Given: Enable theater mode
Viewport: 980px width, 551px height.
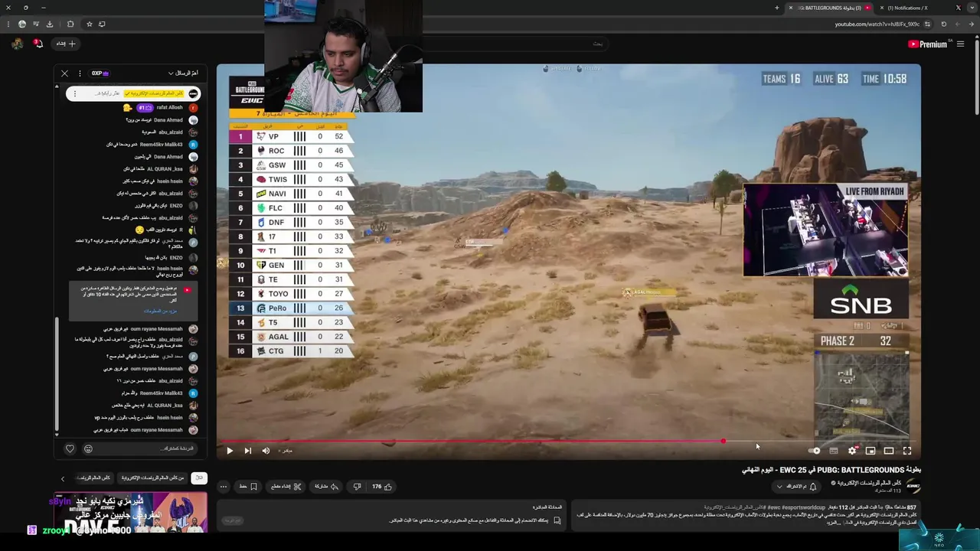Looking at the screenshot, I should (889, 451).
